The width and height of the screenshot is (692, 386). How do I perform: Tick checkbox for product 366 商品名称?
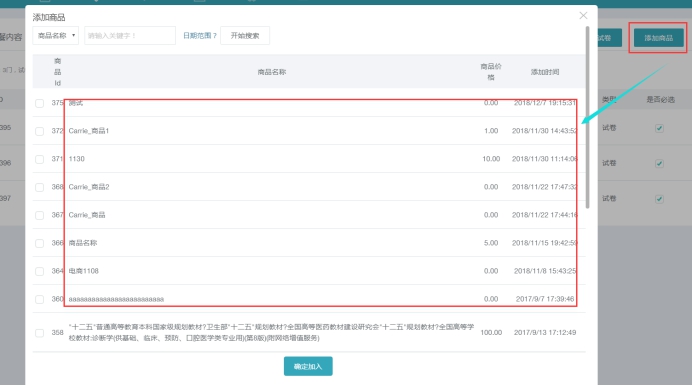point(40,243)
